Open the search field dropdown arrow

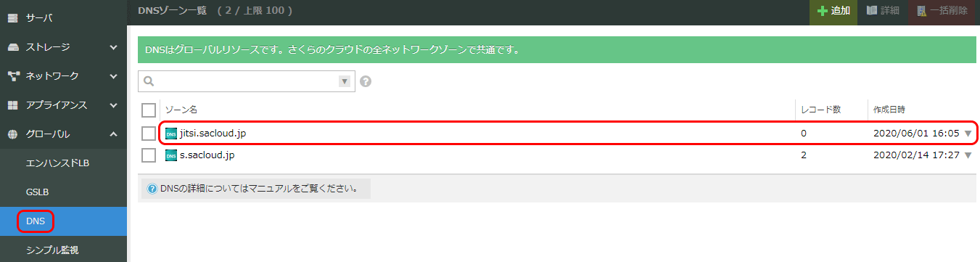pyautogui.click(x=345, y=81)
